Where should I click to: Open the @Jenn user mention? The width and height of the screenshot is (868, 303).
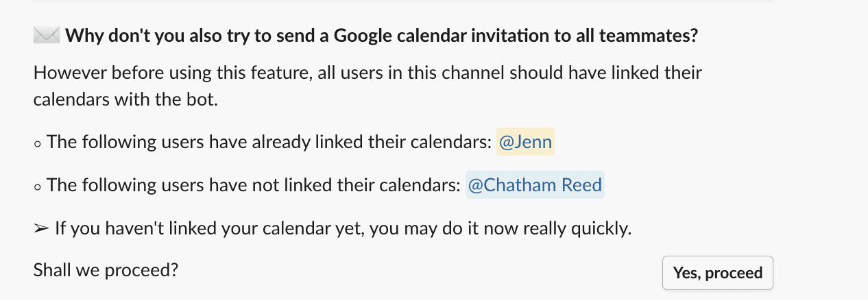tap(525, 143)
